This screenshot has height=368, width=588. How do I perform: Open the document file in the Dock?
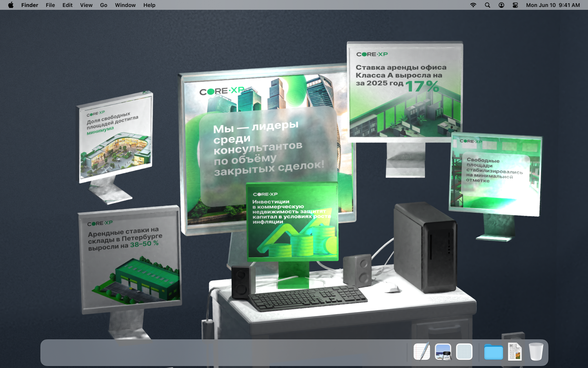[515, 352]
